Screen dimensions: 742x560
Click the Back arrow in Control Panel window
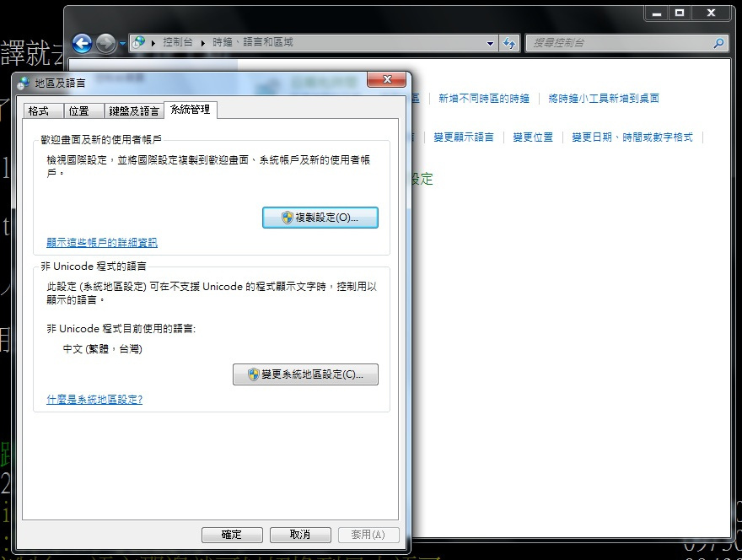pyautogui.click(x=82, y=44)
